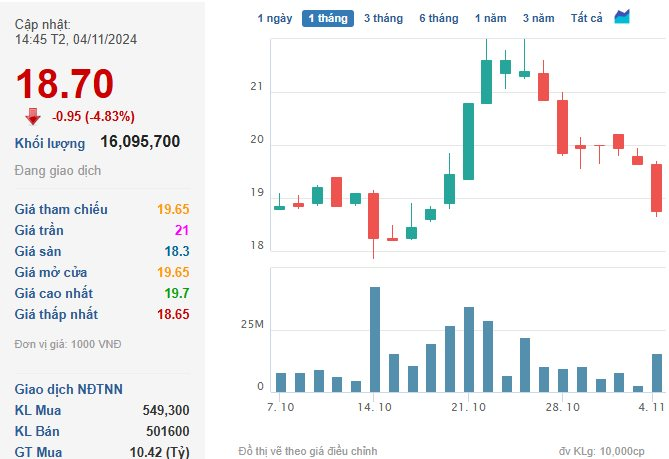Click the area chart type icon

coord(622,17)
